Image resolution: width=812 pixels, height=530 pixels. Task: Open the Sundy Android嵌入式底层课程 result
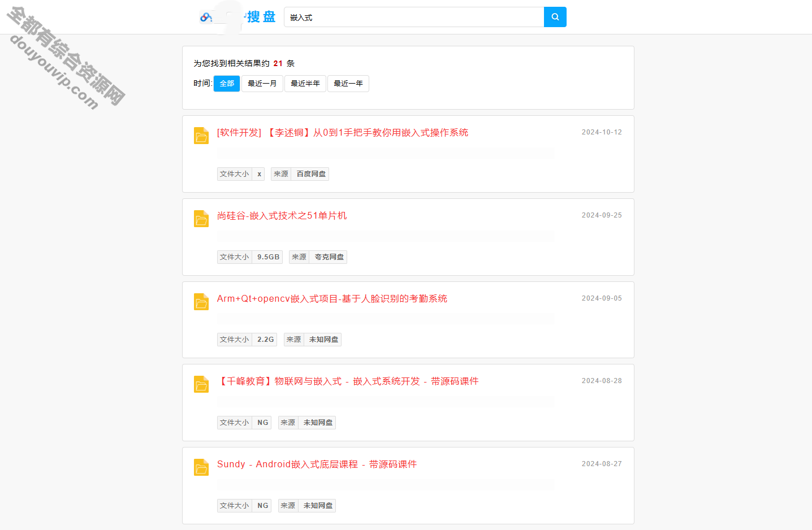[317, 464]
